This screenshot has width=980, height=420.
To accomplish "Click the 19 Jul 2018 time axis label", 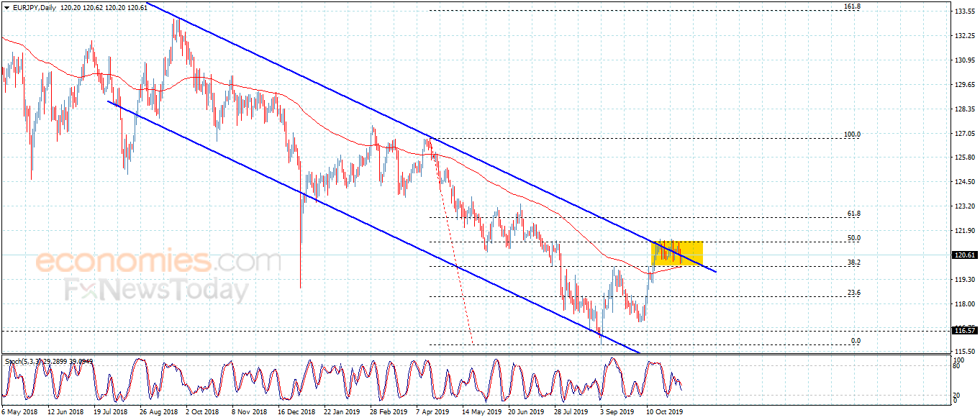I will (x=111, y=412).
